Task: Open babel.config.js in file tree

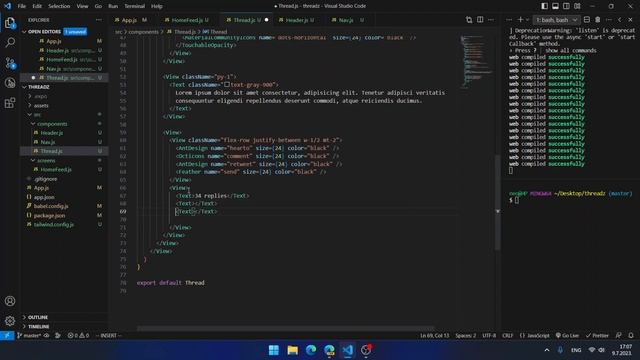Action: (x=51, y=206)
